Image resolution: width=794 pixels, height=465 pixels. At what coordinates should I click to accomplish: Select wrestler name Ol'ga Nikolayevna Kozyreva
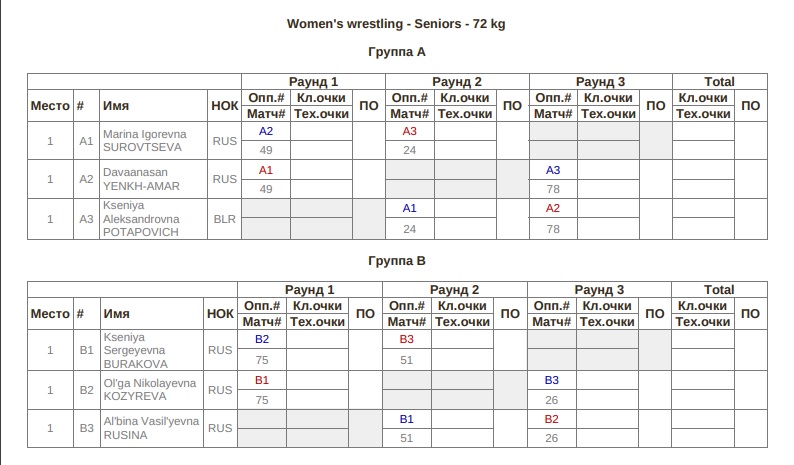click(150, 389)
